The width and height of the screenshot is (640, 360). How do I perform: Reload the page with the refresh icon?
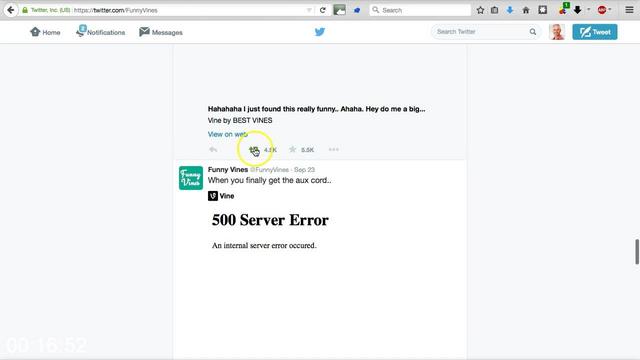pyautogui.click(x=322, y=10)
